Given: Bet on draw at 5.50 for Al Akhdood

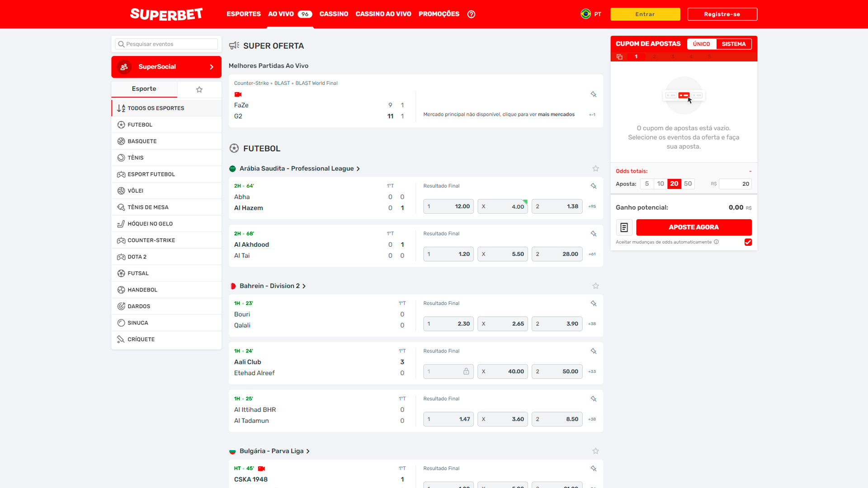Looking at the screenshot, I should (x=503, y=254).
